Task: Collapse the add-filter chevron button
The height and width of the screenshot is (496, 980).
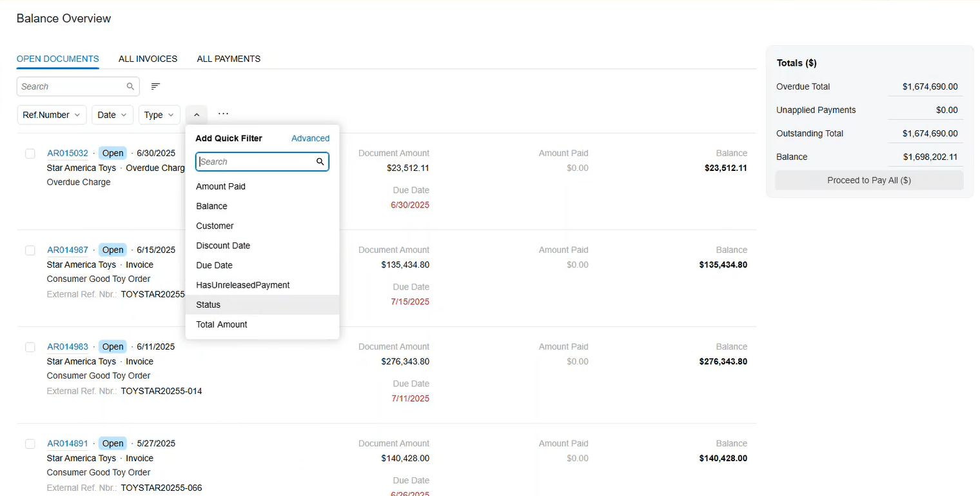Action: click(x=197, y=115)
